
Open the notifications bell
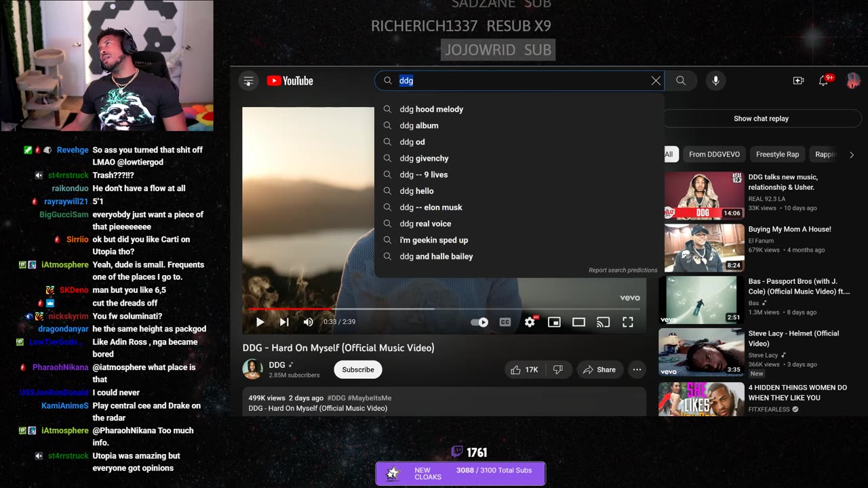tap(823, 81)
